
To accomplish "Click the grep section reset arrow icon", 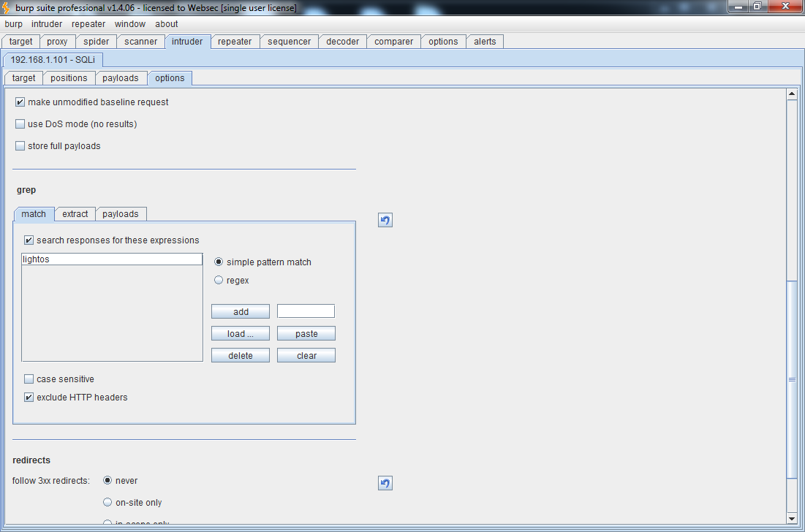I will [x=385, y=220].
